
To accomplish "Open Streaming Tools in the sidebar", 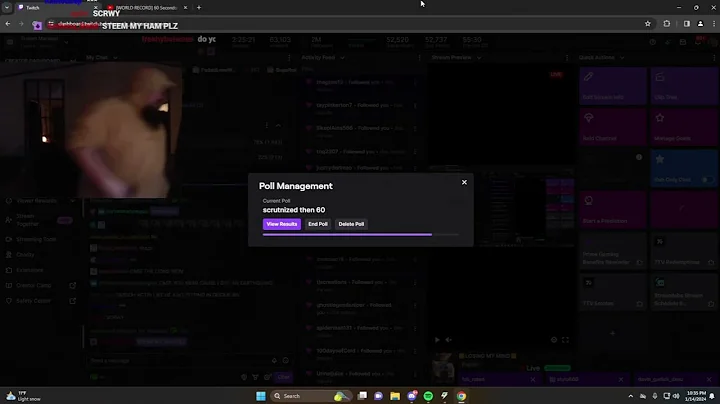I will point(40,239).
